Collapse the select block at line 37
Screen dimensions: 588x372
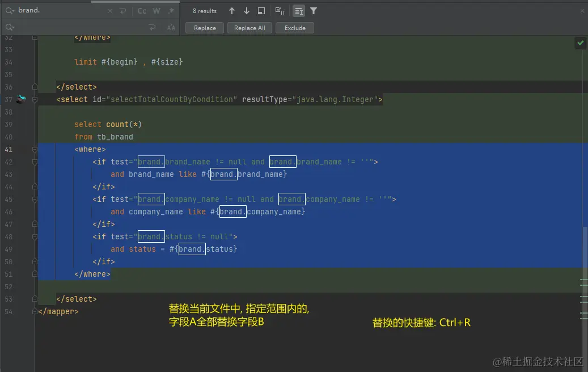pyautogui.click(x=35, y=99)
